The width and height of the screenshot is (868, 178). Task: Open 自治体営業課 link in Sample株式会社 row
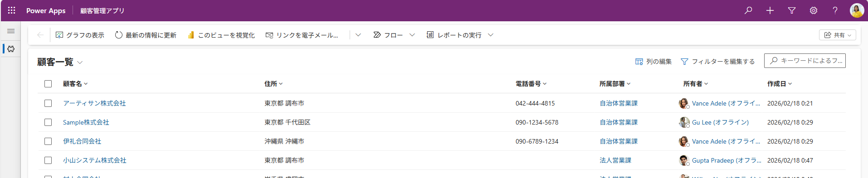pos(619,122)
